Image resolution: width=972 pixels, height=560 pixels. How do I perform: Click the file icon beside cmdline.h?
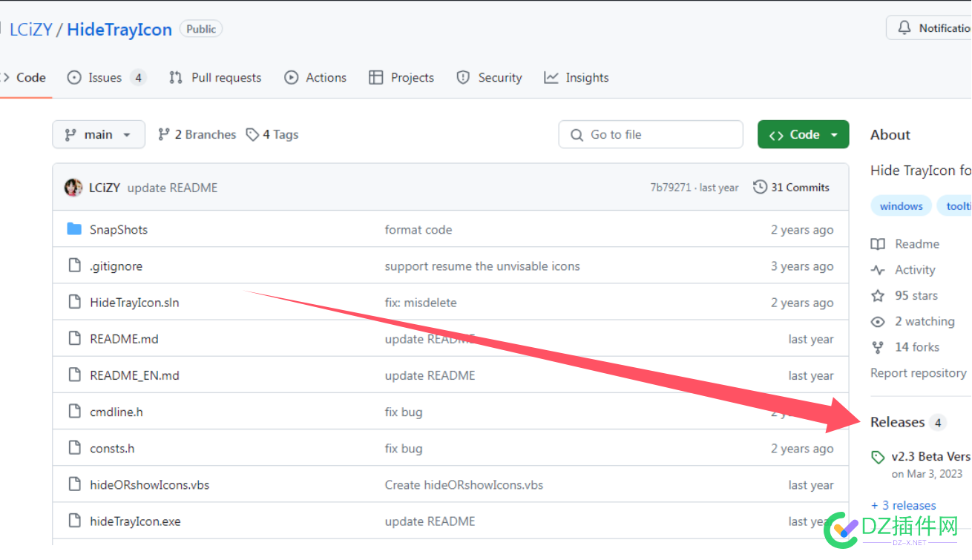pos(74,411)
